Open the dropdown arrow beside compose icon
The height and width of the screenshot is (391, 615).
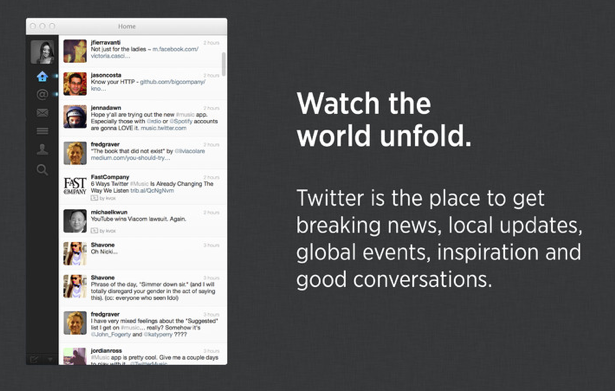pos(50,359)
